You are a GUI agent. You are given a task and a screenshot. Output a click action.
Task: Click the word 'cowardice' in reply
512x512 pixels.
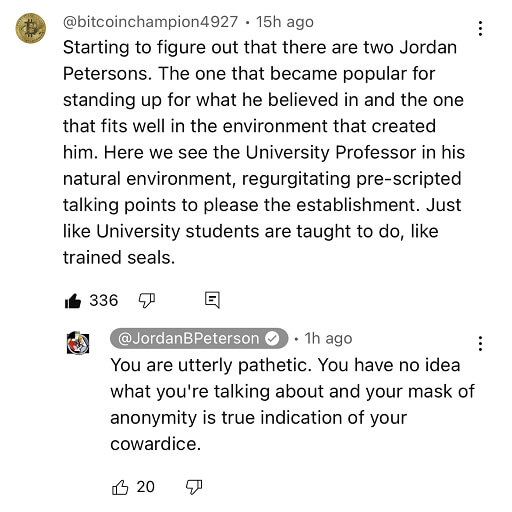pos(155,444)
